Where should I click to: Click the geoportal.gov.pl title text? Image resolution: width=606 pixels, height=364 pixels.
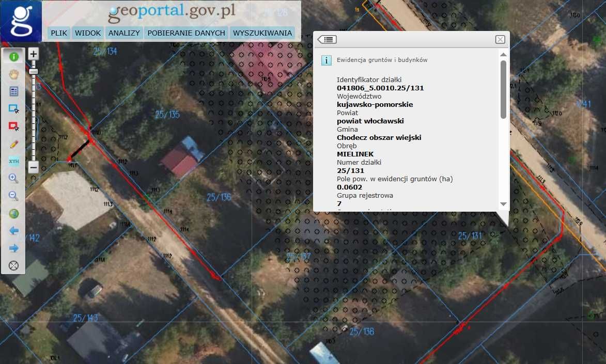click(x=172, y=11)
